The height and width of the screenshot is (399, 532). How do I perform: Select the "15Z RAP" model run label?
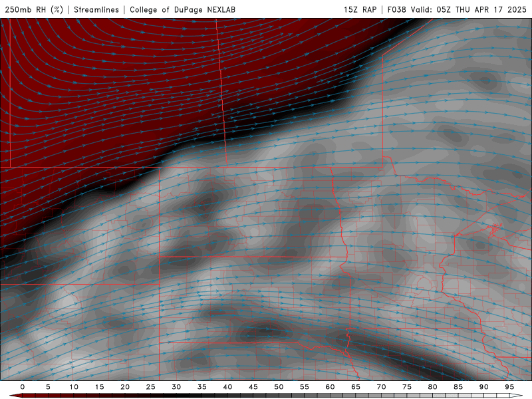click(360, 9)
